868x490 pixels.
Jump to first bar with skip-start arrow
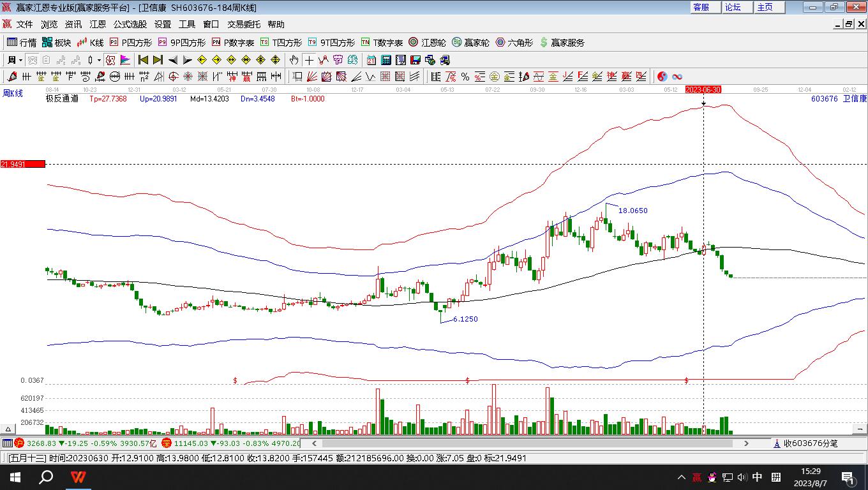[x=143, y=60]
